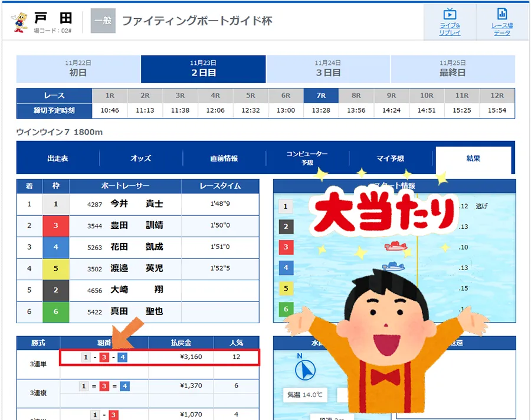
Task: Open the コンピューター予想 tab
Action: (x=307, y=158)
